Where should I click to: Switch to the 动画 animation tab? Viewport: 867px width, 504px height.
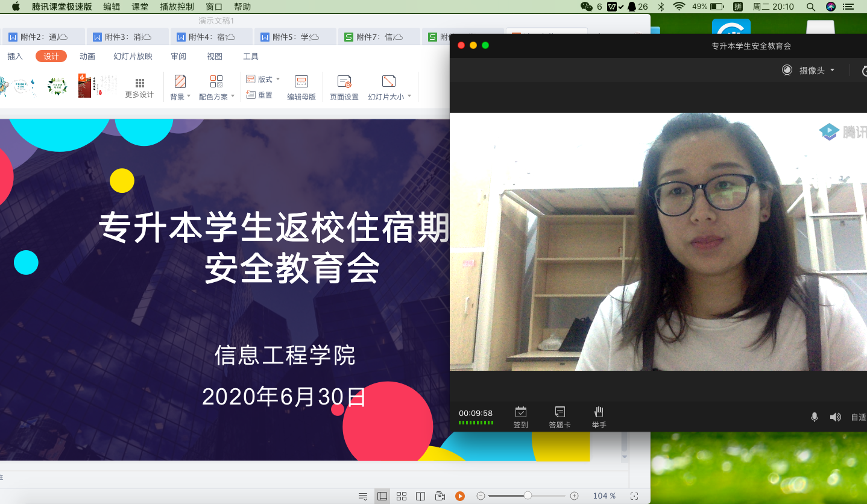point(87,56)
